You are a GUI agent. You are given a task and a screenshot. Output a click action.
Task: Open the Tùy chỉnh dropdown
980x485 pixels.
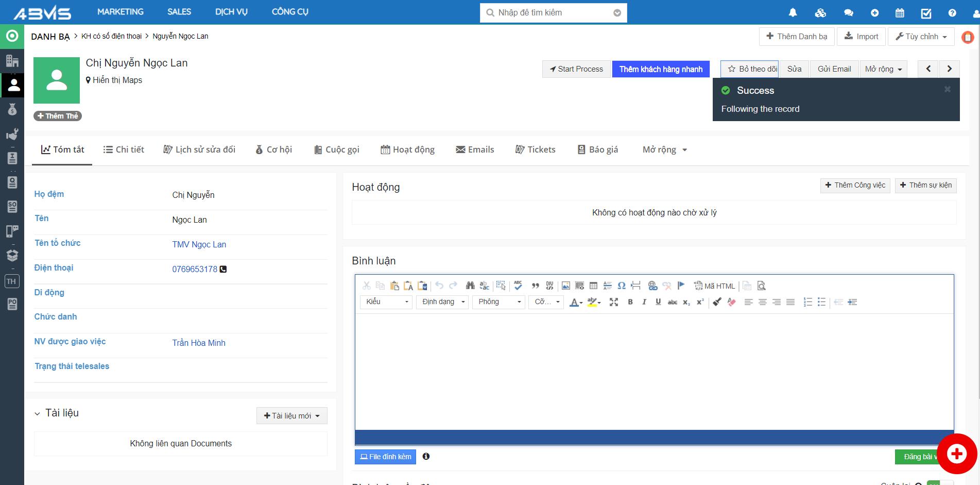(921, 37)
